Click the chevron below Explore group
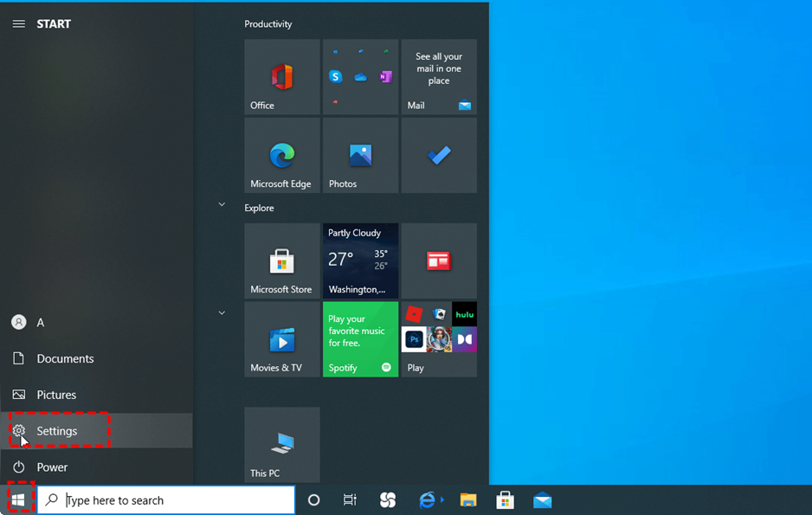 (x=222, y=313)
